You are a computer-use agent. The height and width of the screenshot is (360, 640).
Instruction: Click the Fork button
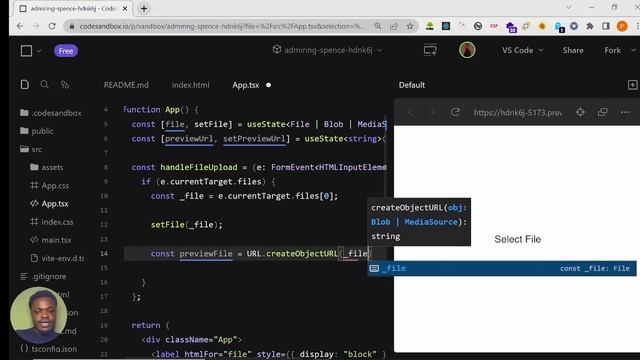coord(612,50)
